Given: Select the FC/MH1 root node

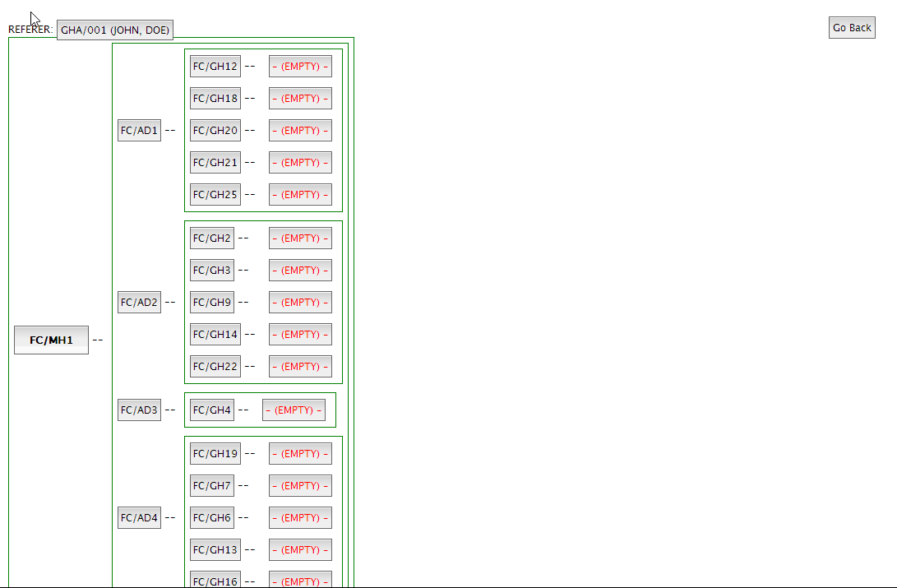Looking at the screenshot, I should (51, 340).
